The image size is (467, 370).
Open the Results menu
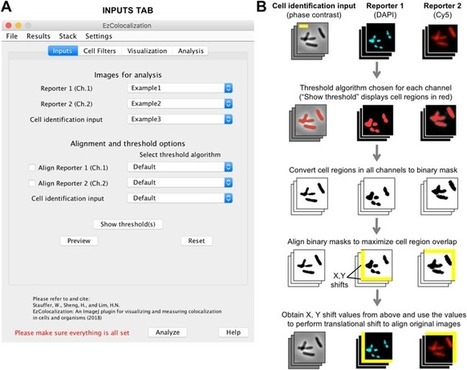[38, 36]
